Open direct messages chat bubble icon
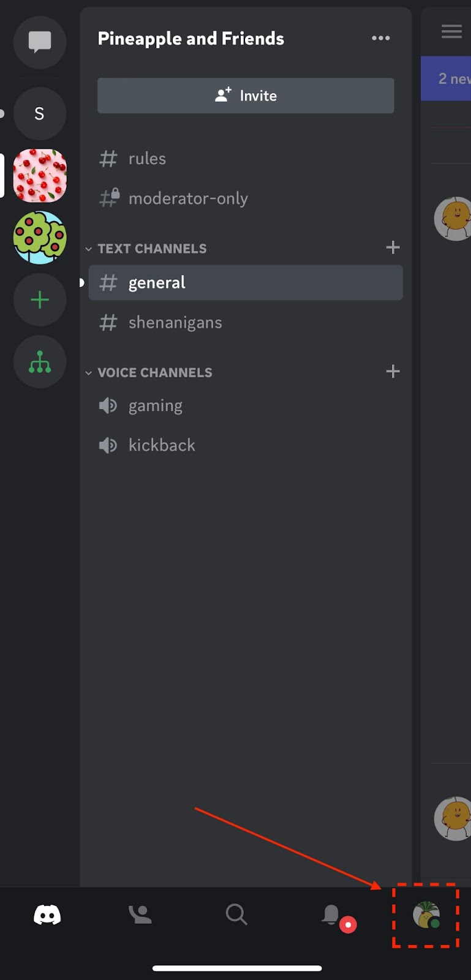Screen dimensions: 471x980 click(39, 42)
